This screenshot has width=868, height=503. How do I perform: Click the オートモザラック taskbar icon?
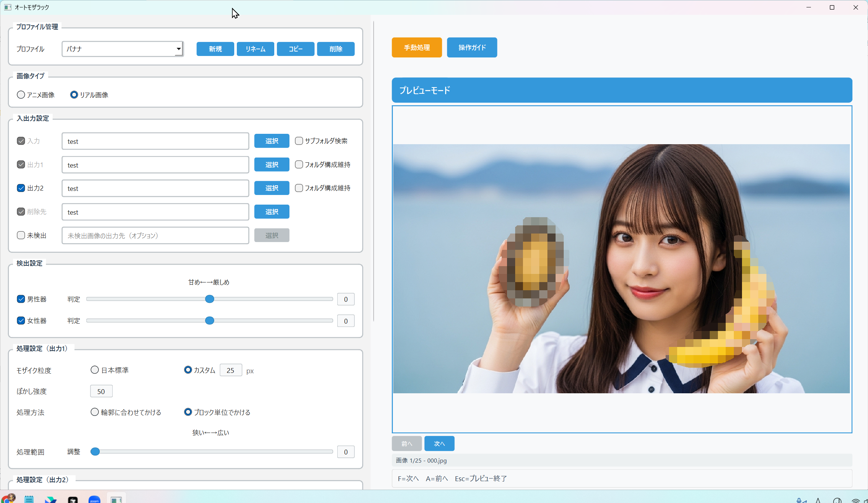point(116,499)
